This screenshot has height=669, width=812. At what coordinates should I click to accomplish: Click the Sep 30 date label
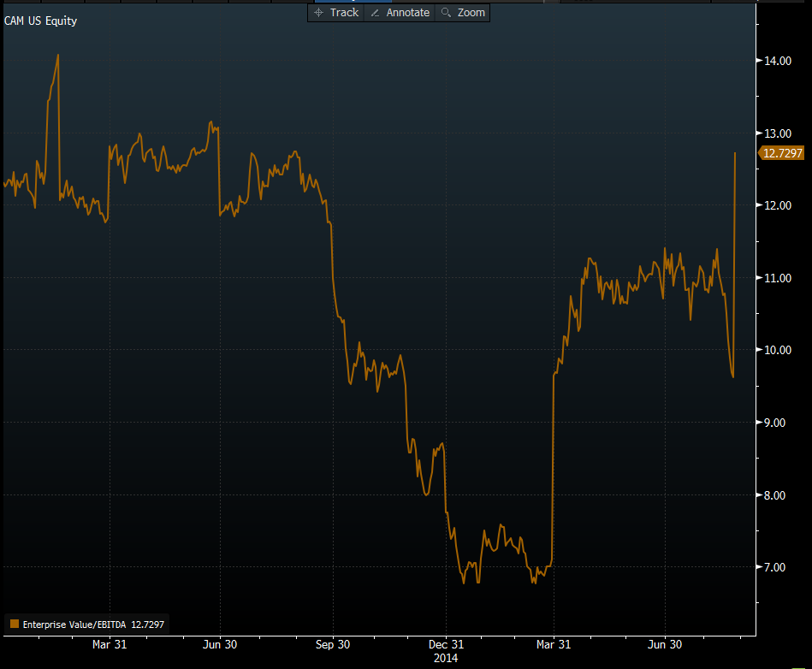[x=332, y=644]
